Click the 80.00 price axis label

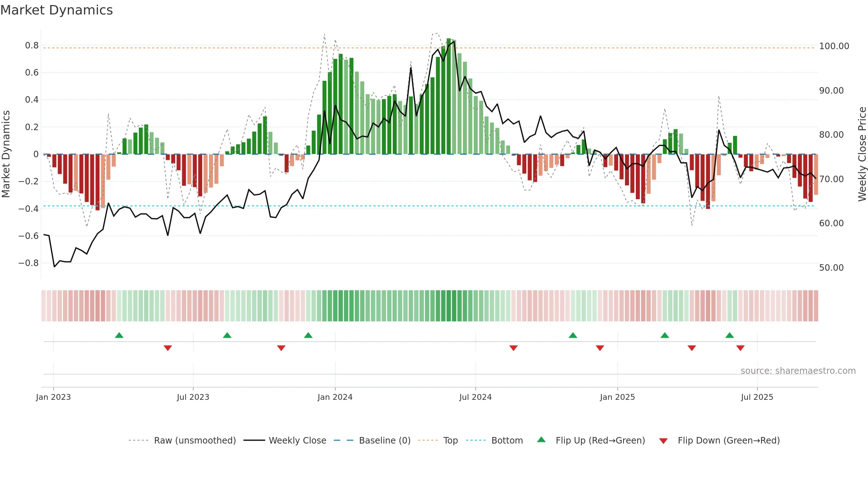pyautogui.click(x=831, y=135)
